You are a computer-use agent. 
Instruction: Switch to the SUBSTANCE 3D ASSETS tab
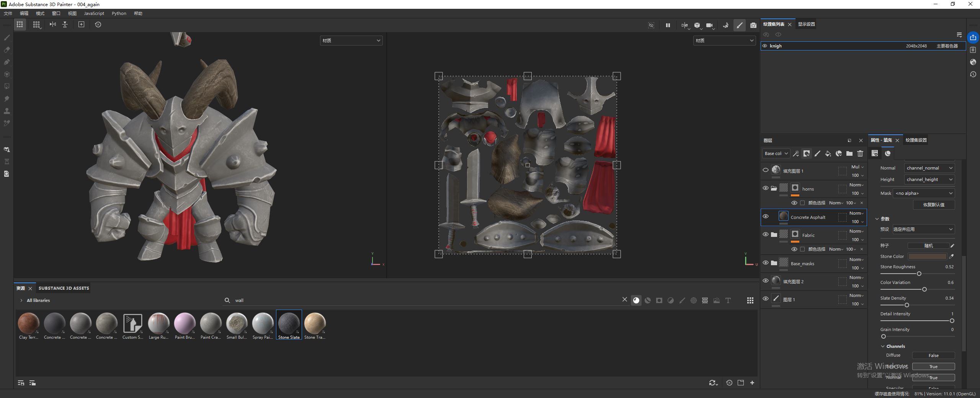click(64, 288)
